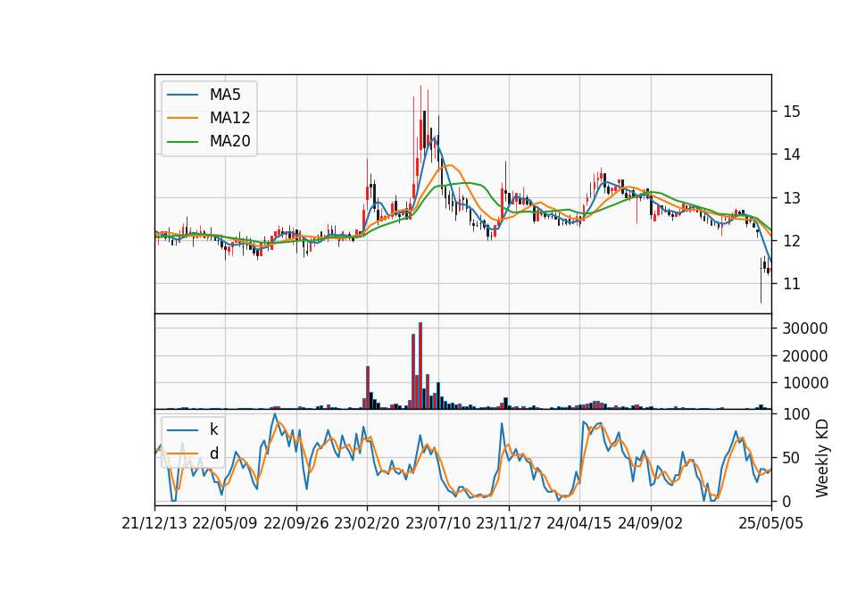Click the price axis value 11
This screenshot has height=616, width=857.
(792, 284)
